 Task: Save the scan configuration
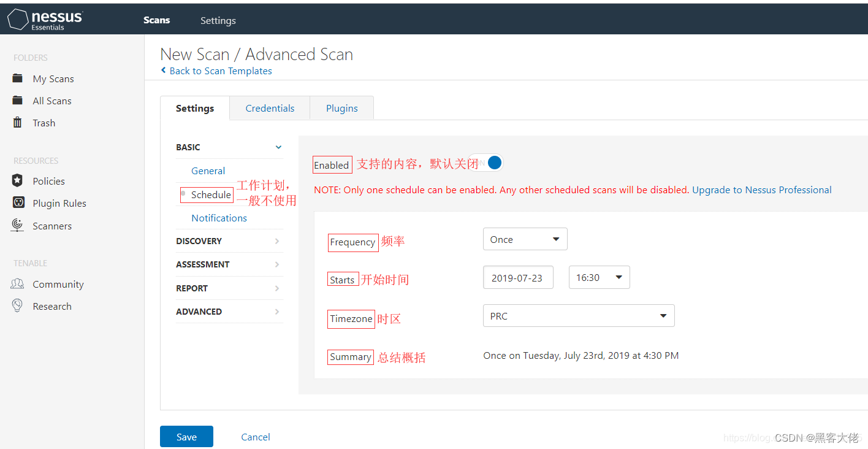(186, 437)
